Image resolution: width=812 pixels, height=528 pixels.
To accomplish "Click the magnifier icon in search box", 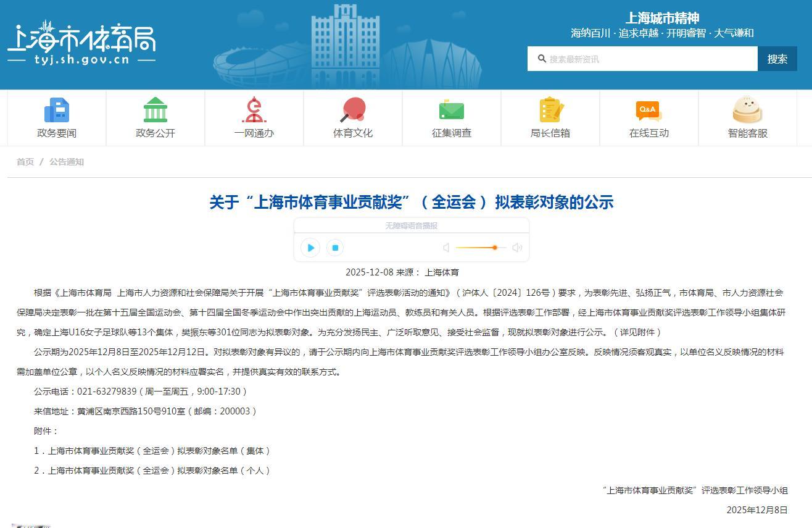I will 542,59.
